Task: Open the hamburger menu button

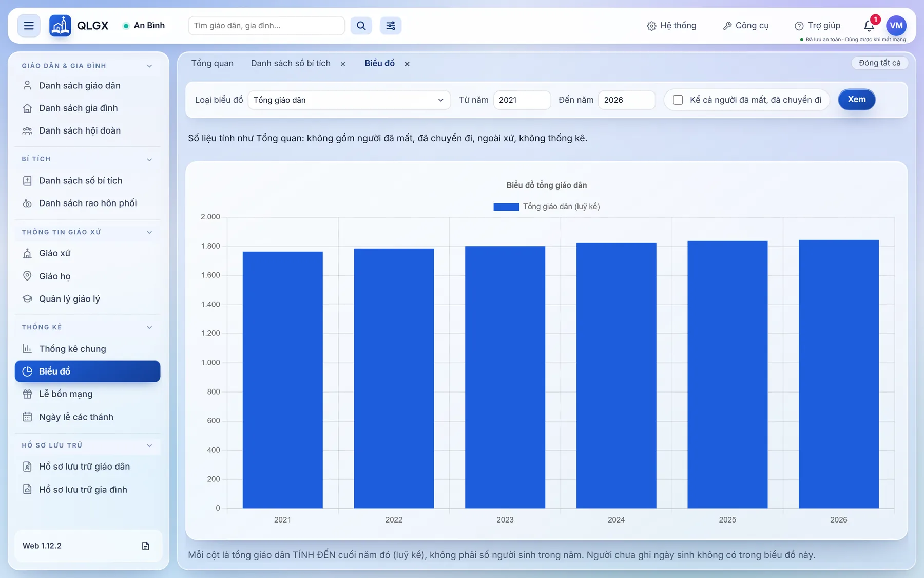Action: point(29,26)
